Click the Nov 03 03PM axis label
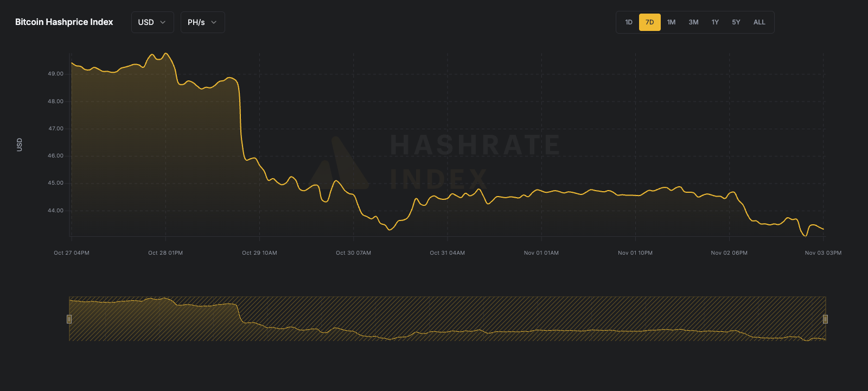 tap(823, 253)
